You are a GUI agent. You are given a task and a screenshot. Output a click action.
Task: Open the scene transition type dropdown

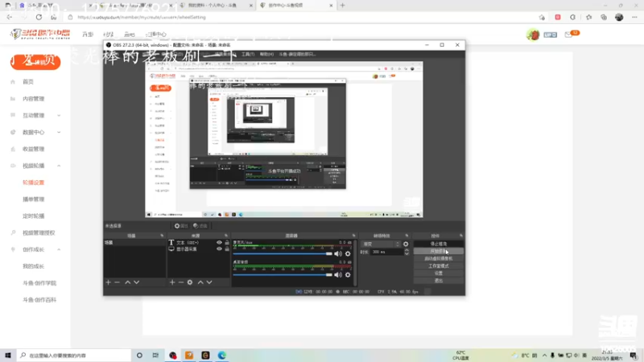pos(381,244)
